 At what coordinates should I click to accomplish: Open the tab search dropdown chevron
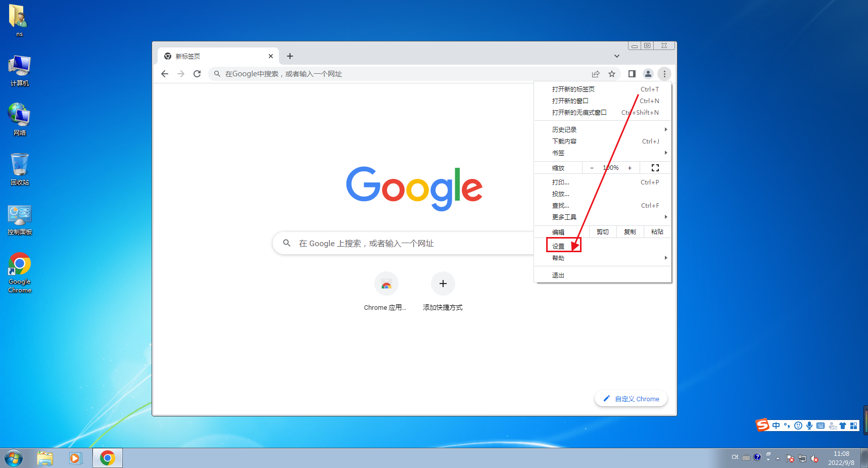617,56
